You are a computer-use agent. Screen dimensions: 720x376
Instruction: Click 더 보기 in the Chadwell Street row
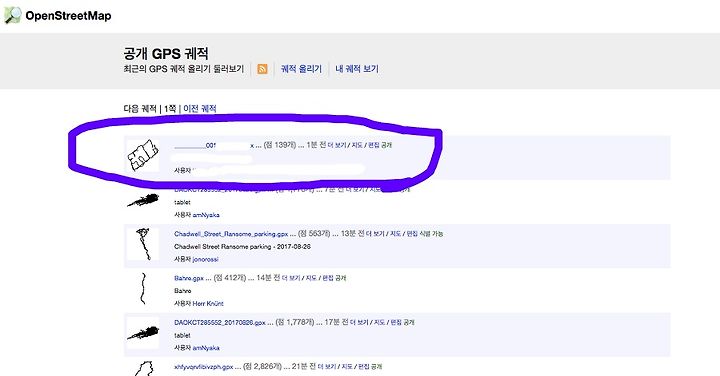click(375, 234)
